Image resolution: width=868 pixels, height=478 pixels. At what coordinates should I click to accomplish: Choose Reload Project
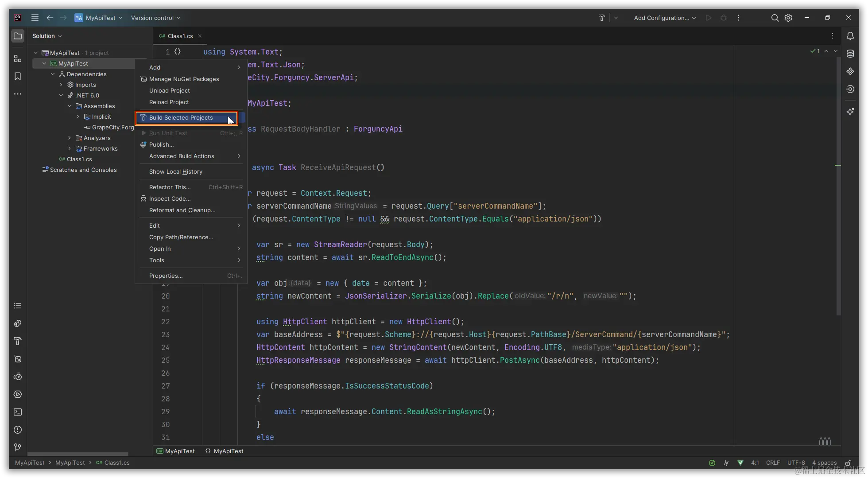(190, 102)
